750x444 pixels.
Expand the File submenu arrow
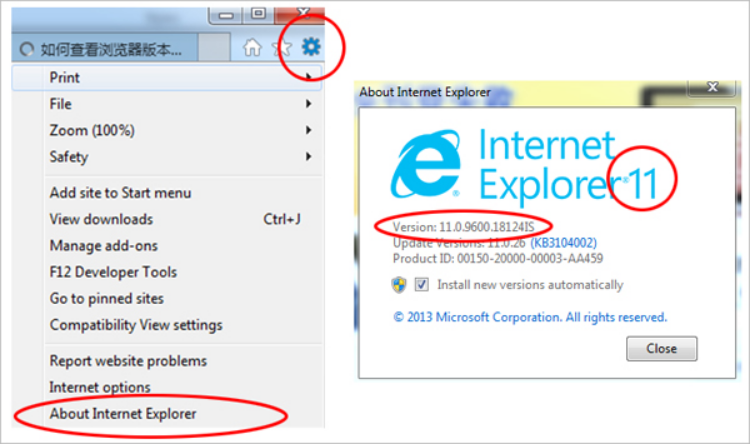309,103
